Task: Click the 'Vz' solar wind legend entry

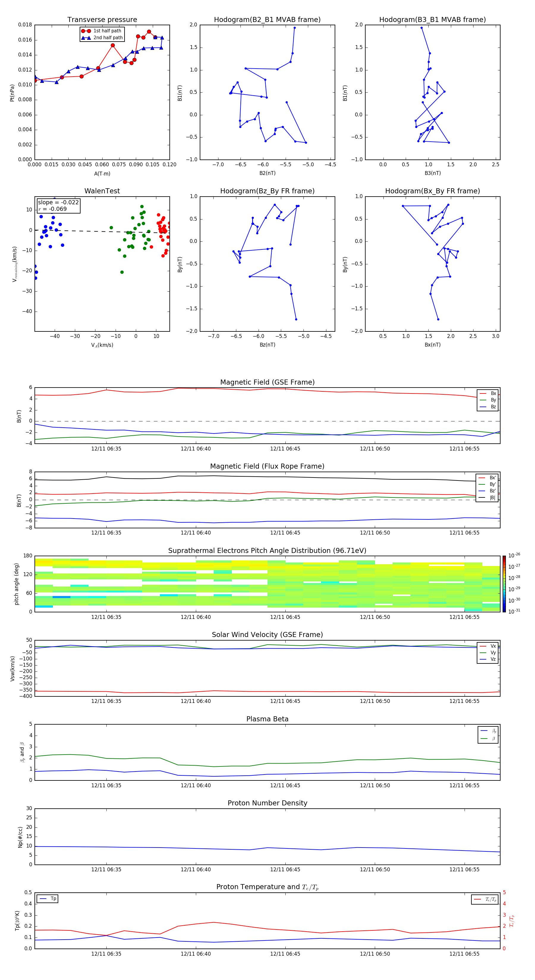Action: 488,659
